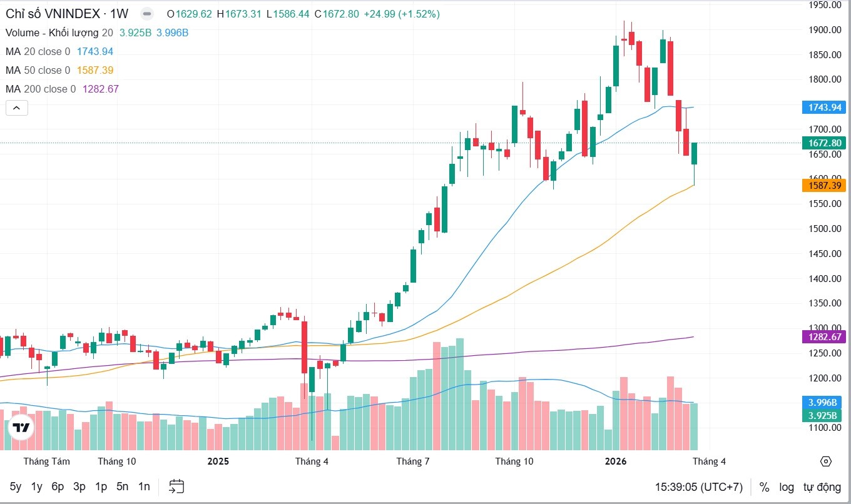851x504 pixels.
Task: Open the VNINDEX symbol title
Action: (67, 14)
